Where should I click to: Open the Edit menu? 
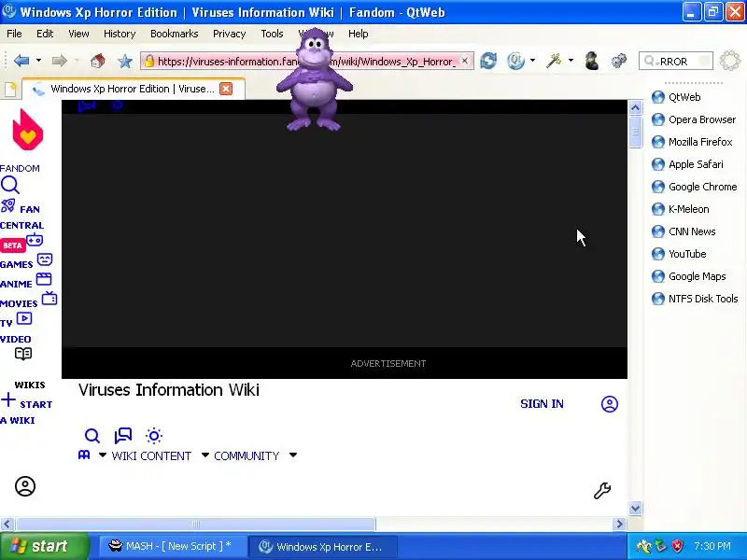tap(45, 34)
